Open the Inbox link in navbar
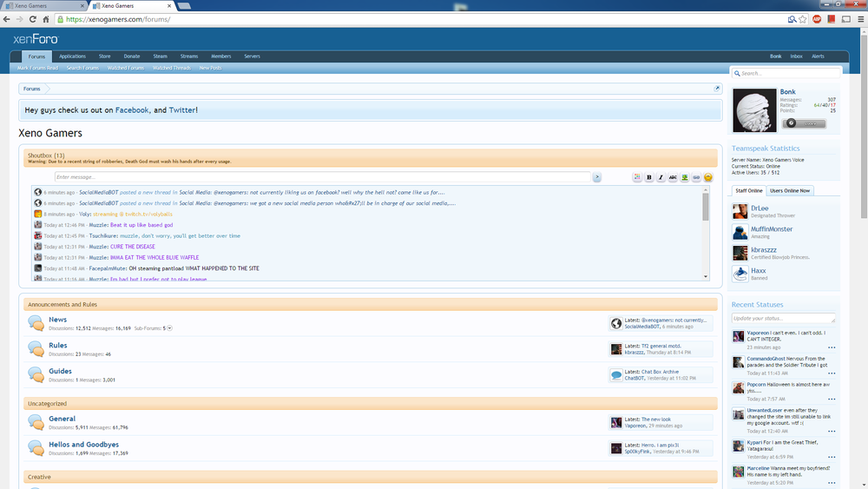Image resolution: width=868 pixels, height=489 pixels. coord(796,56)
